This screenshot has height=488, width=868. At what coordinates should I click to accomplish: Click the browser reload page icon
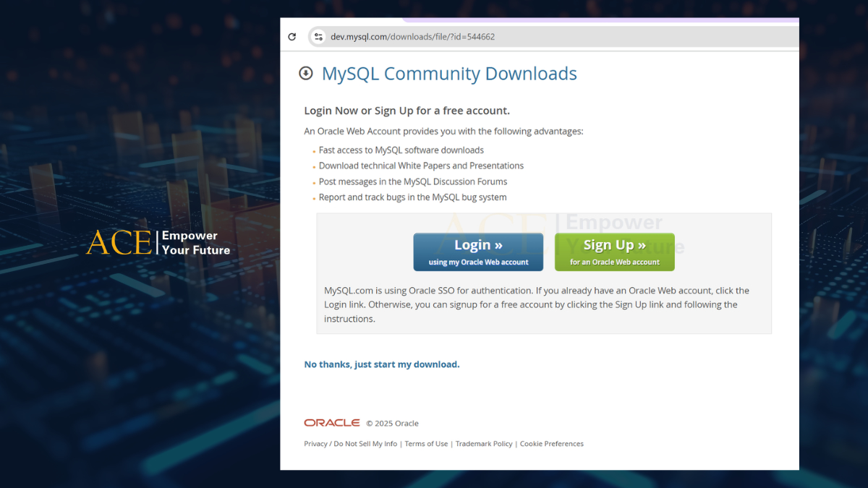292,37
